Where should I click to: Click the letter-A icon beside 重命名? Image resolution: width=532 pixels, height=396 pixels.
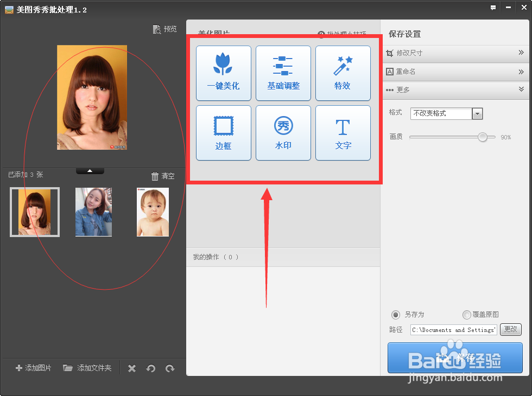click(x=390, y=72)
